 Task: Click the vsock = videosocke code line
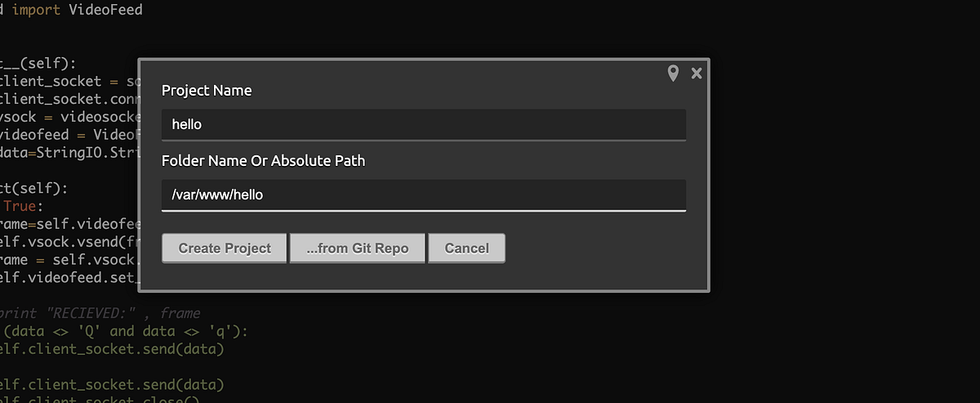point(69,117)
